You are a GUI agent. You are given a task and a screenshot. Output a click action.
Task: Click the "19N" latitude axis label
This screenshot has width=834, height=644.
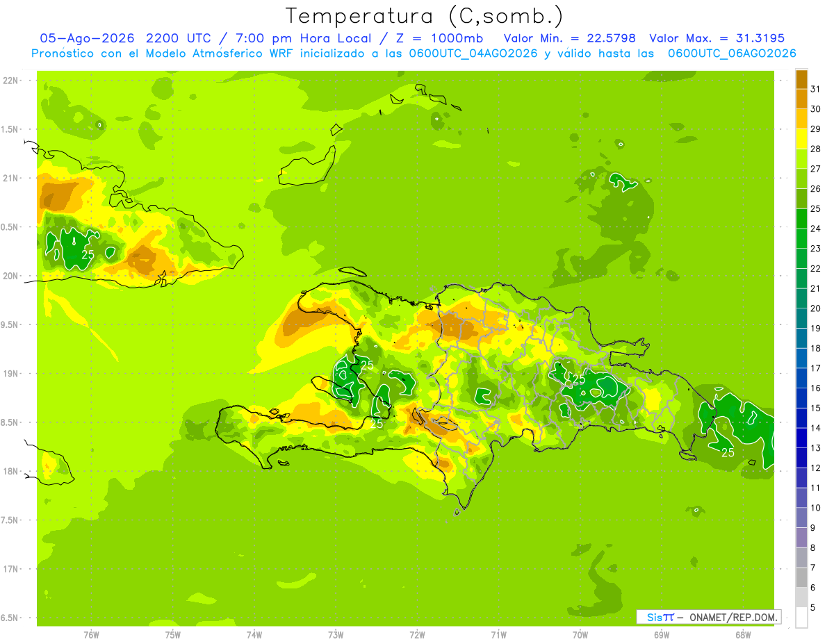pos(10,374)
